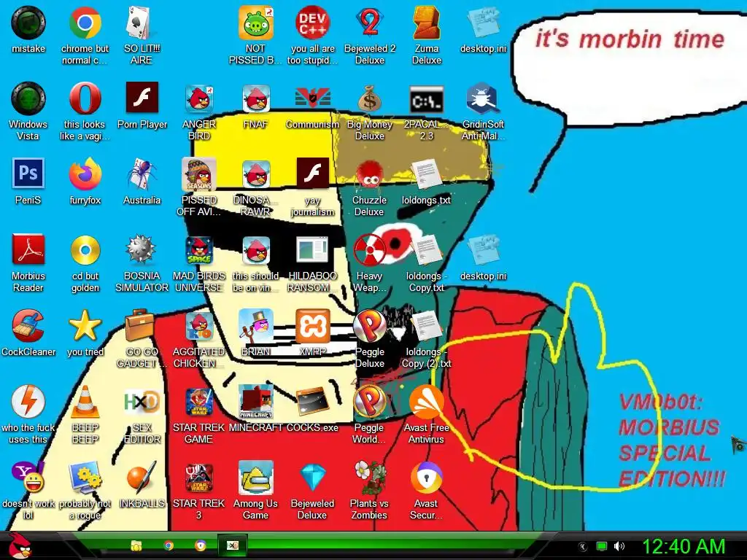
Task: Select the 'chrome but normal c...' Chrome icon
Action: click(x=85, y=23)
